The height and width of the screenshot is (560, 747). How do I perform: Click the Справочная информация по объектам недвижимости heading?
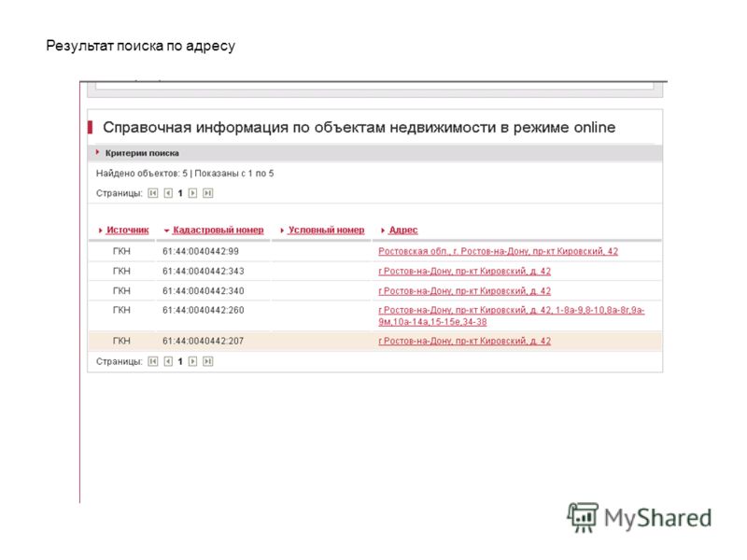[359, 127]
